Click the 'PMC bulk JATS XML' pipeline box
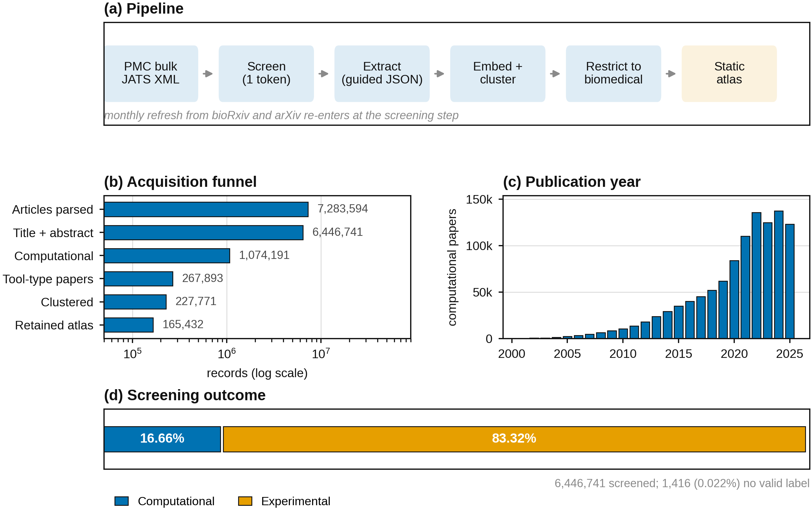The image size is (812, 515). point(151,73)
